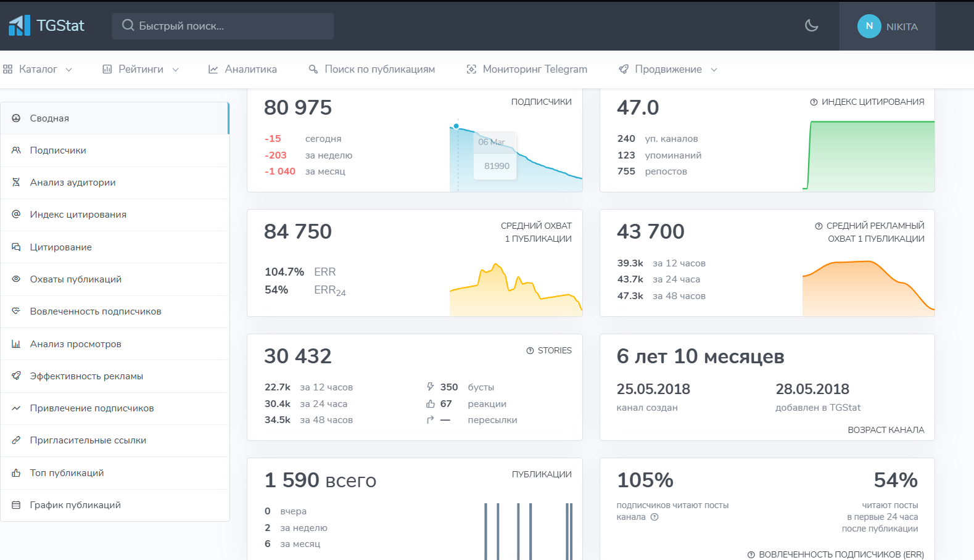
Task: Click the question icon beside Индекс цитирования
Action: pos(814,102)
